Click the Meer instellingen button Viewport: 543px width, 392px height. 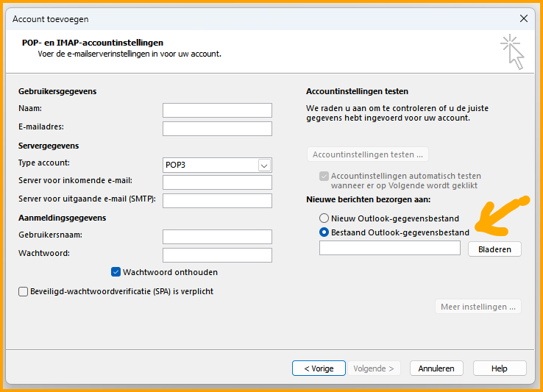tap(478, 307)
